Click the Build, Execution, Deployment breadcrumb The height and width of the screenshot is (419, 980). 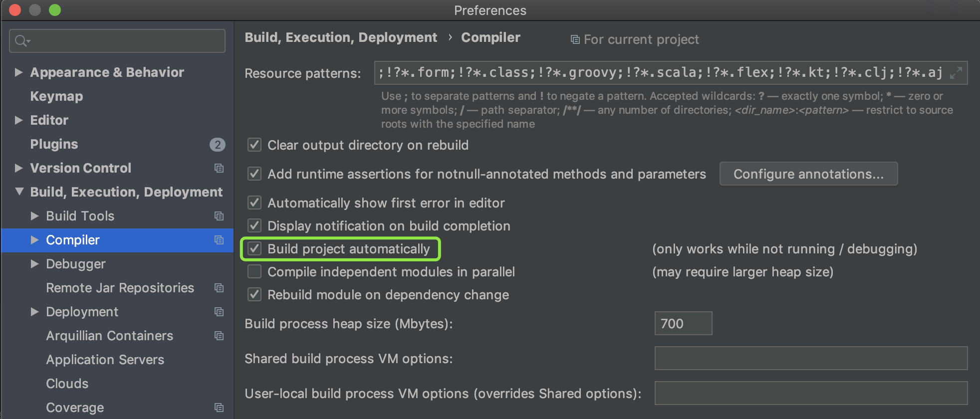(341, 38)
